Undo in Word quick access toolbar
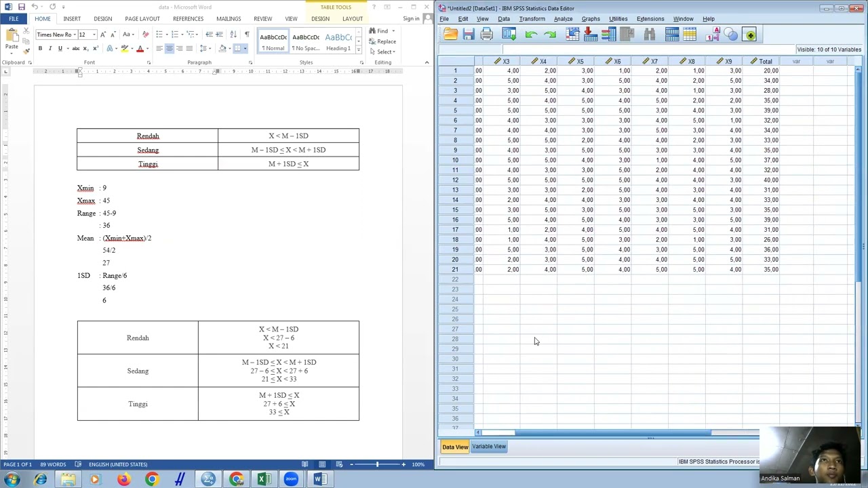Image resolution: width=868 pixels, height=488 pixels. click(x=35, y=7)
